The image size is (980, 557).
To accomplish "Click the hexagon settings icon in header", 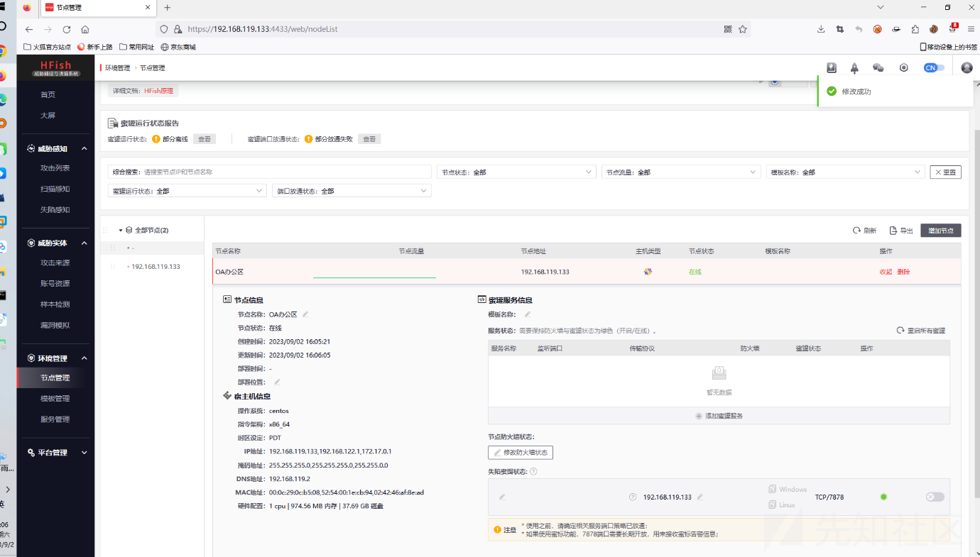I will click(904, 68).
